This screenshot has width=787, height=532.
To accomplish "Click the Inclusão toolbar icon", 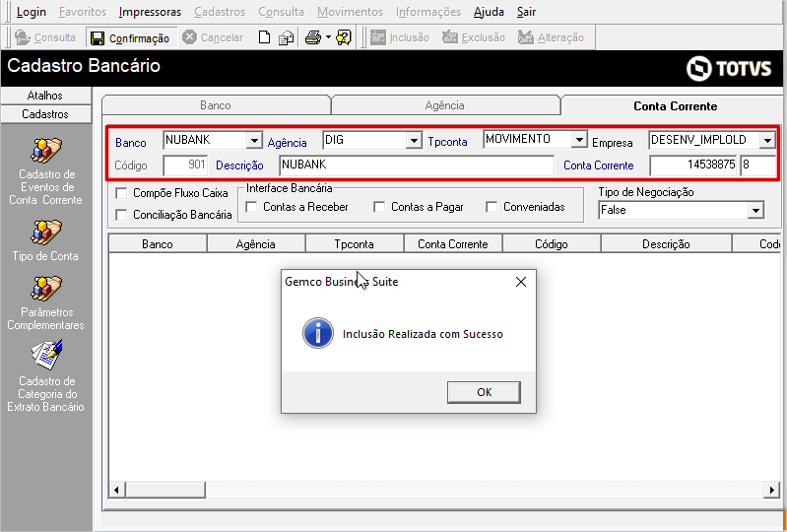I will coord(377,37).
